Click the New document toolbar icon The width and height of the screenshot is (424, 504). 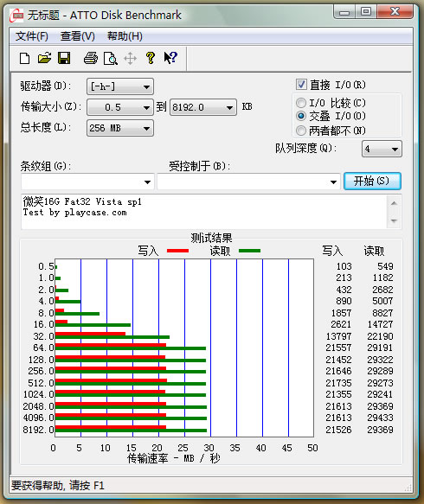(x=24, y=59)
